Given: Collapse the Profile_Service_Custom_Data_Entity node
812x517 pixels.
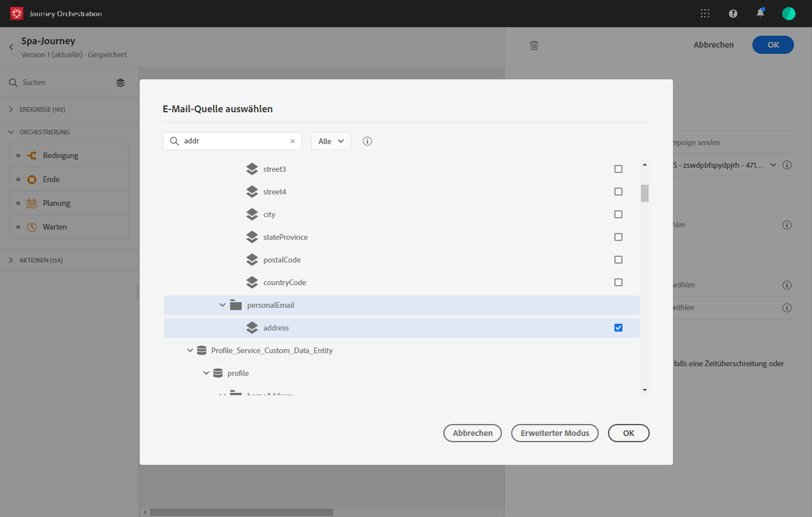Looking at the screenshot, I should pyautogui.click(x=190, y=351).
